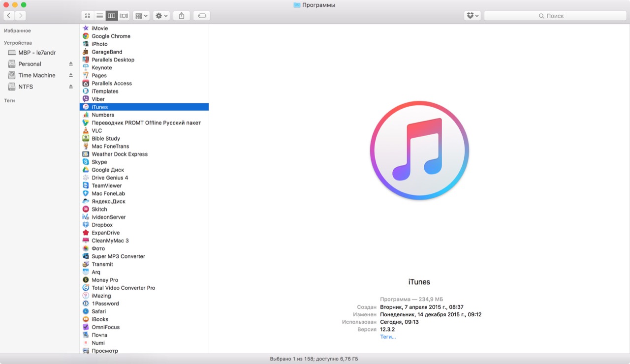Click the large iTunes preview icon

[419, 151]
